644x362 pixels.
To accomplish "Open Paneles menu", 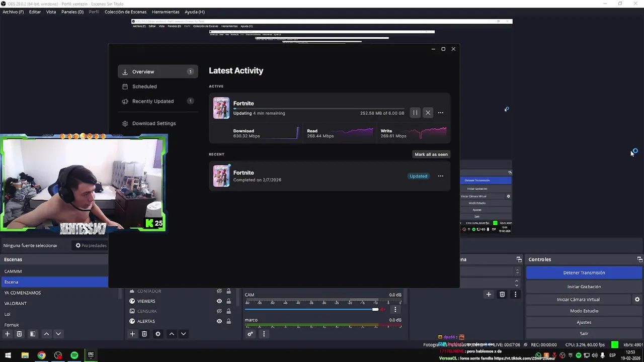I will 72,12.
